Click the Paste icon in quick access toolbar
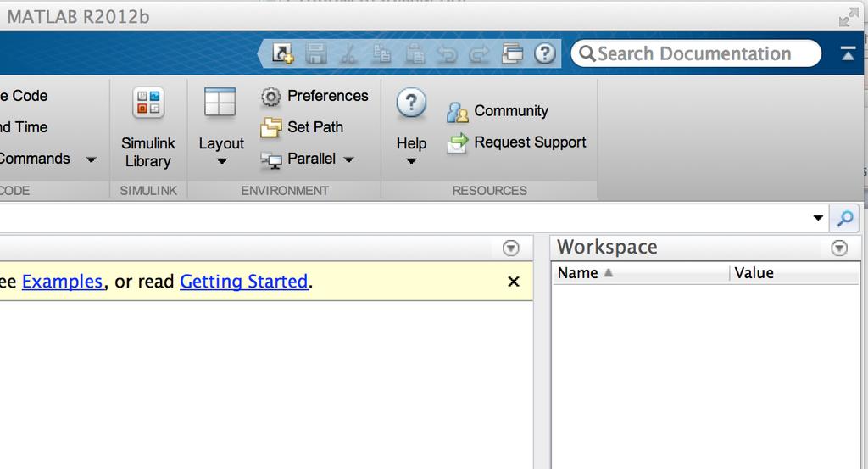 (415, 53)
